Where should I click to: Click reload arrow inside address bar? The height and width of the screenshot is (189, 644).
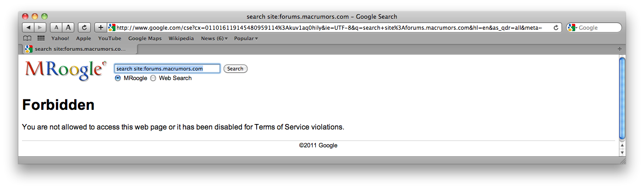(556, 27)
